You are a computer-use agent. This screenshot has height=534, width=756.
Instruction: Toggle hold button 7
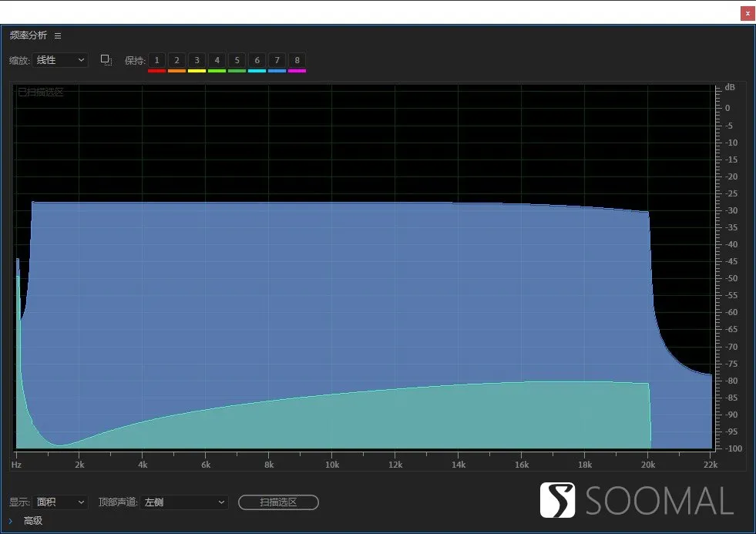[x=277, y=60]
